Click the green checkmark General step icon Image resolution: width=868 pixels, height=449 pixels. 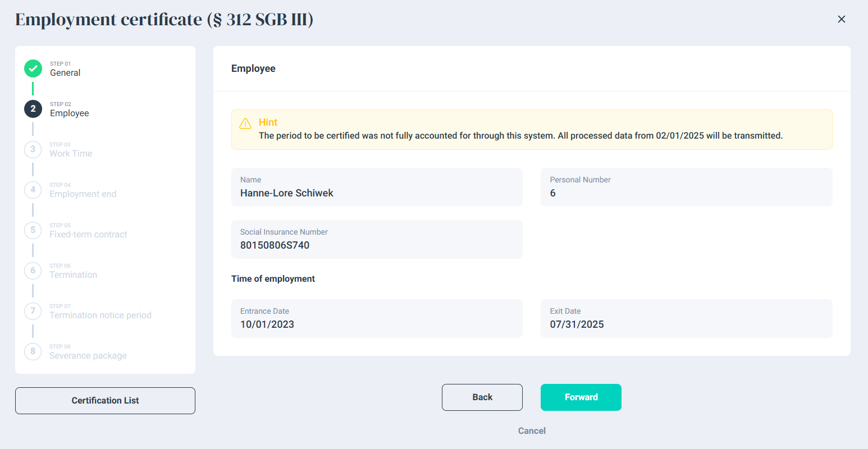[x=33, y=68]
